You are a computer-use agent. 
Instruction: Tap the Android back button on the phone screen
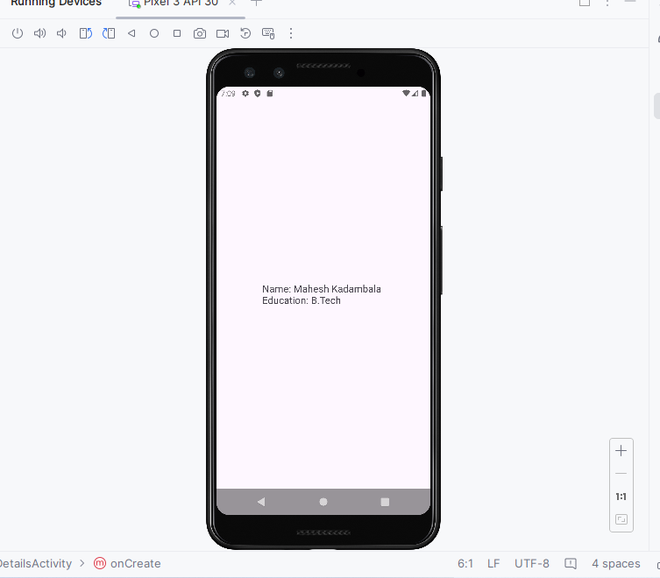[x=261, y=502]
